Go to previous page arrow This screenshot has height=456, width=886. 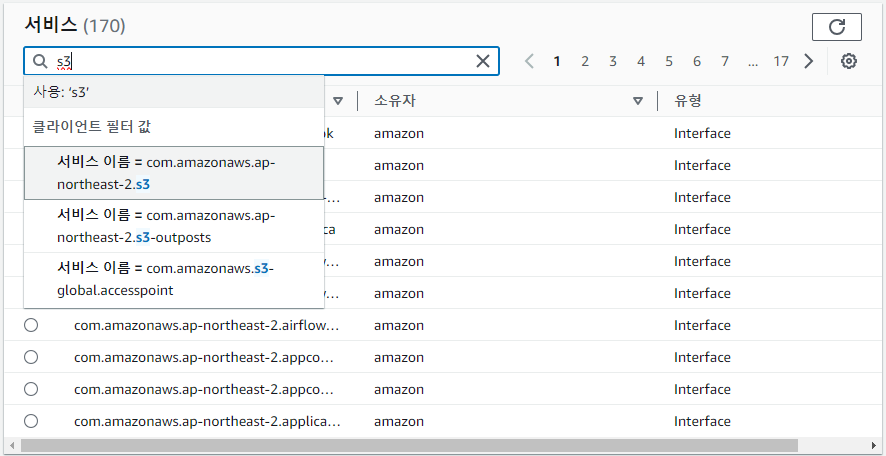tap(529, 61)
